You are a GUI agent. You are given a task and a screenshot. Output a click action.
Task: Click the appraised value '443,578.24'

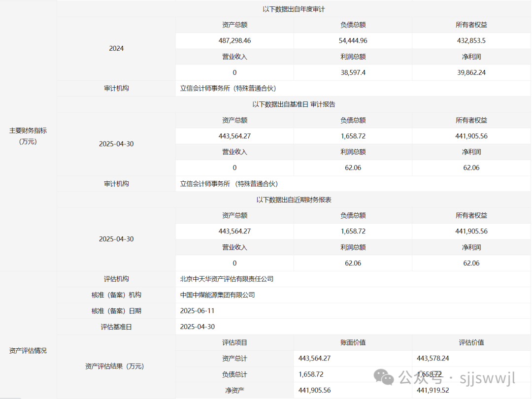(432, 359)
